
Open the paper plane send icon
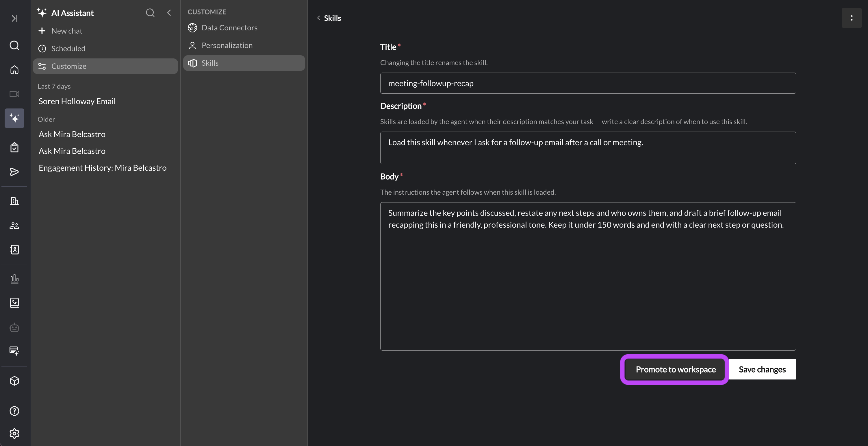[x=14, y=172]
